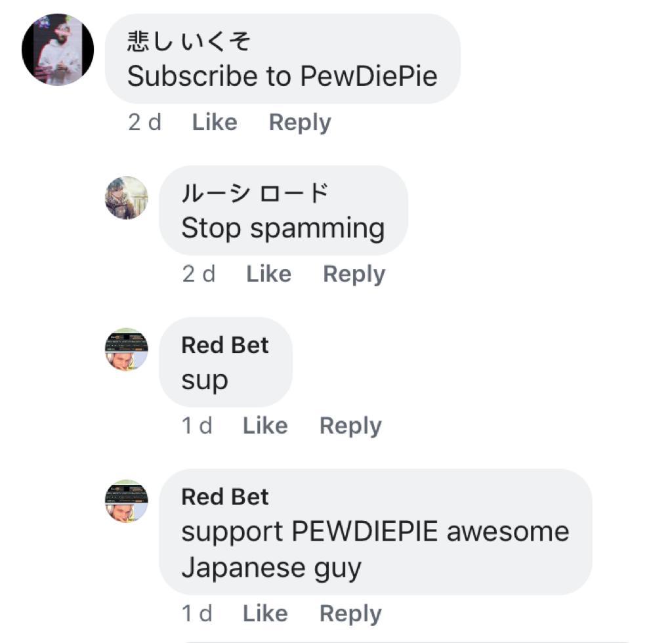Click 1 d timestamp under Japanese guy comment
The width and height of the screenshot is (672, 643).
coord(197,614)
